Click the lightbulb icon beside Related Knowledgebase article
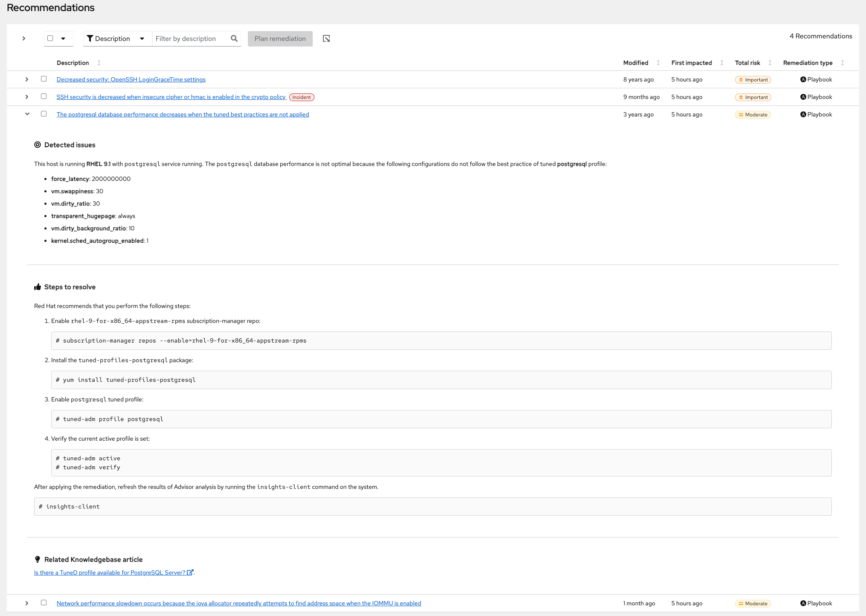This screenshot has height=616, width=866. tap(38, 559)
